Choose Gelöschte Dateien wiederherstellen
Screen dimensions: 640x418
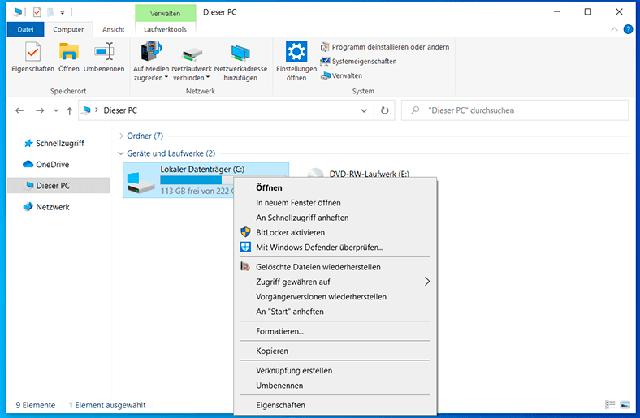click(336, 267)
